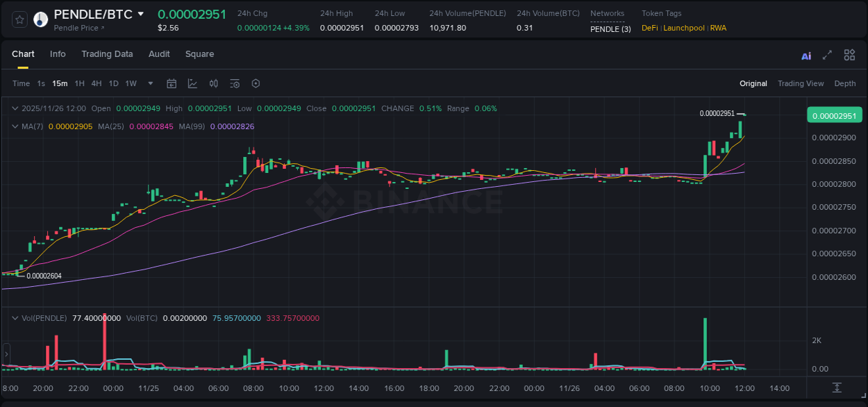The width and height of the screenshot is (868, 407).
Task: Open the PENDLE/BTC pair dropdown
Action: pyautogui.click(x=142, y=13)
